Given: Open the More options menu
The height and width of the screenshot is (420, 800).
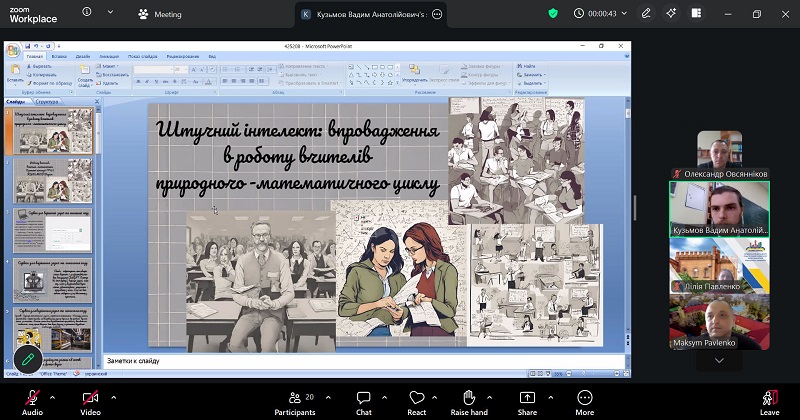Looking at the screenshot, I should click(585, 403).
